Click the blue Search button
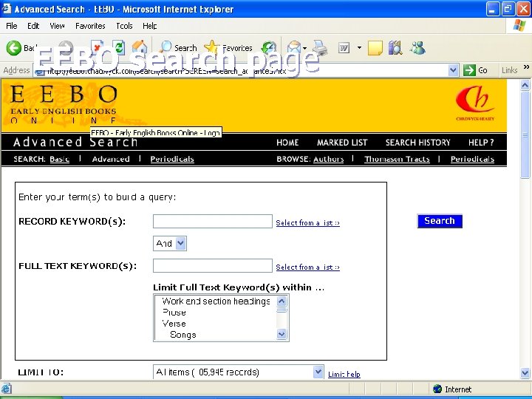The height and width of the screenshot is (399, 532). point(440,221)
